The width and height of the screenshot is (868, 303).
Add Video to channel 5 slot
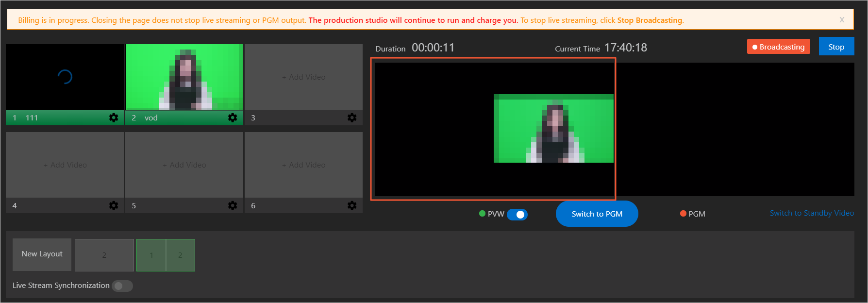[184, 165]
